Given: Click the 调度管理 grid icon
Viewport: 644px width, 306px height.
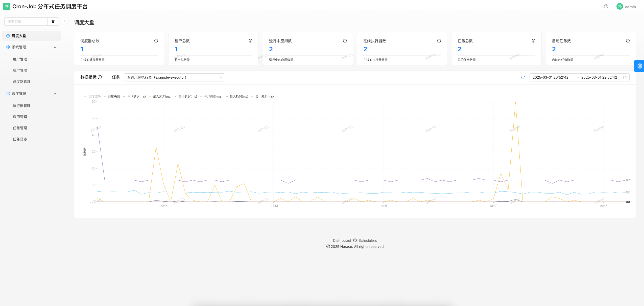Looking at the screenshot, I should (x=8, y=94).
